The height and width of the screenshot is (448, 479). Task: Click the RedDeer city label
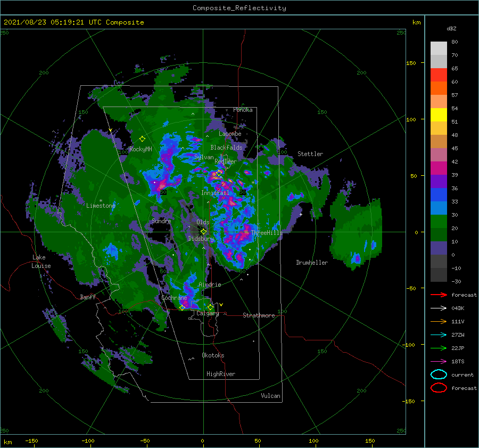[226, 161]
